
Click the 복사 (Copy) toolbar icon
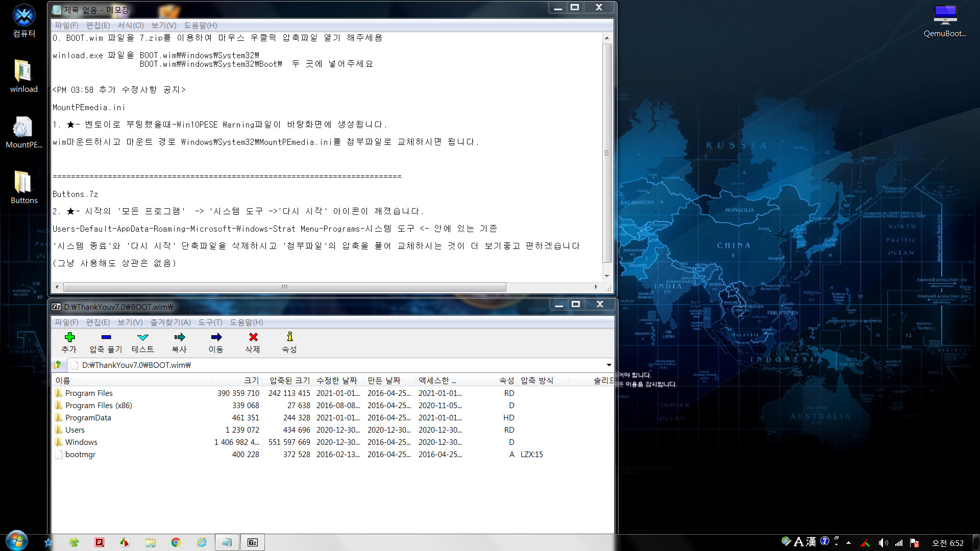point(179,337)
